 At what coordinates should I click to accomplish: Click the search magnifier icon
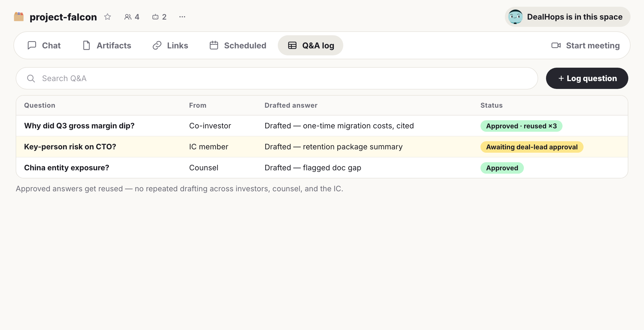coord(31,79)
